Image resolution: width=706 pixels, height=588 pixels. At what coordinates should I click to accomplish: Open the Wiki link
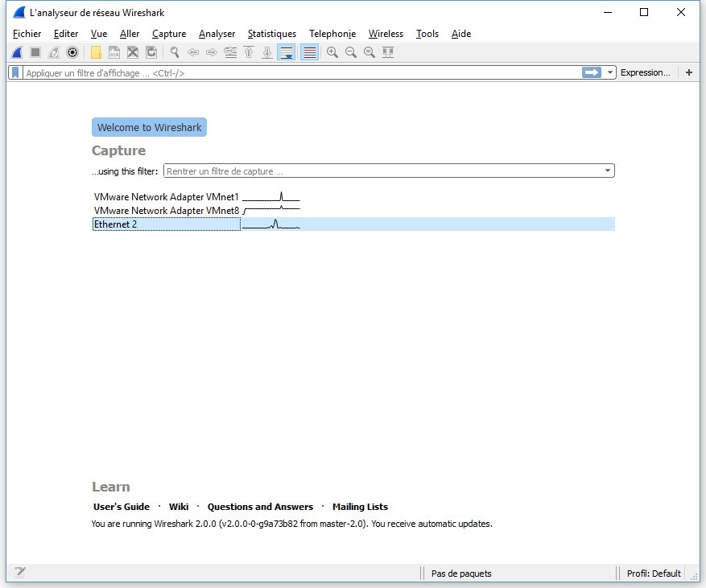click(179, 507)
